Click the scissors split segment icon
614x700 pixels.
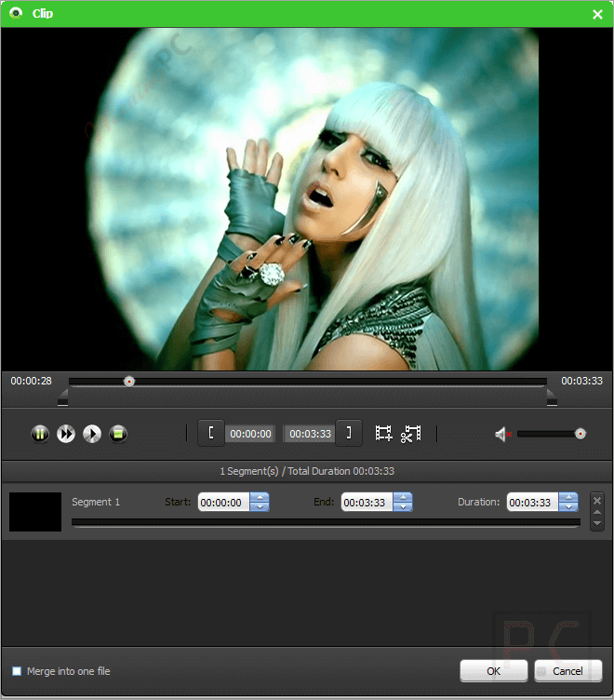click(410, 434)
